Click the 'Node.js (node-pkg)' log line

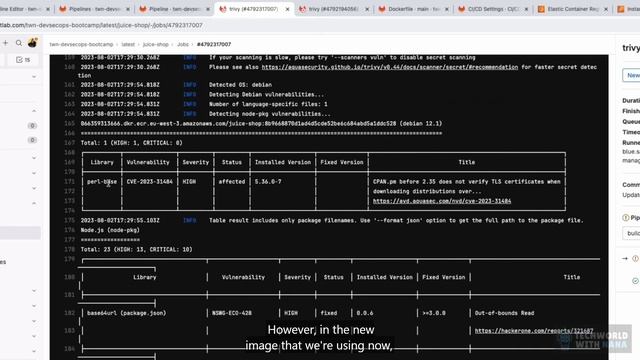(x=110, y=230)
